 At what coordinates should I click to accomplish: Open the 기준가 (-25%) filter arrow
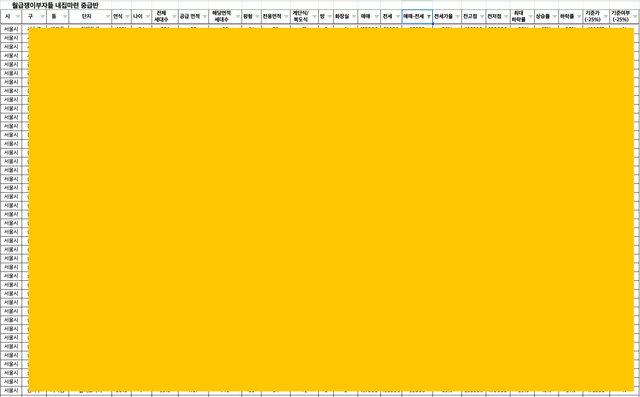click(x=606, y=17)
